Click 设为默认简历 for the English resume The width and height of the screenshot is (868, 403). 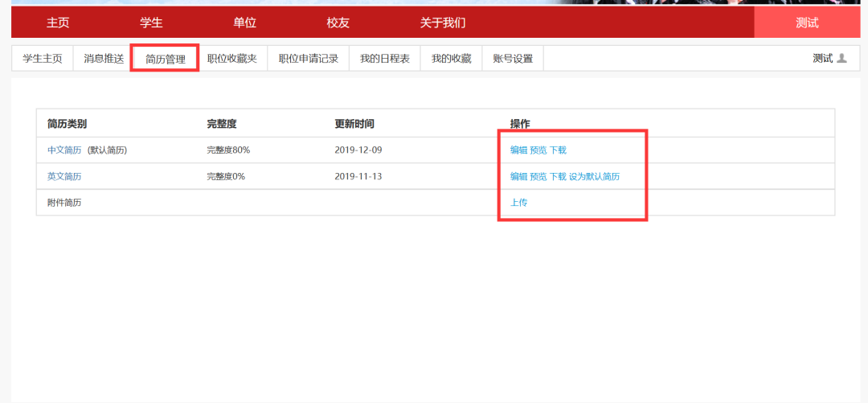[x=594, y=177]
